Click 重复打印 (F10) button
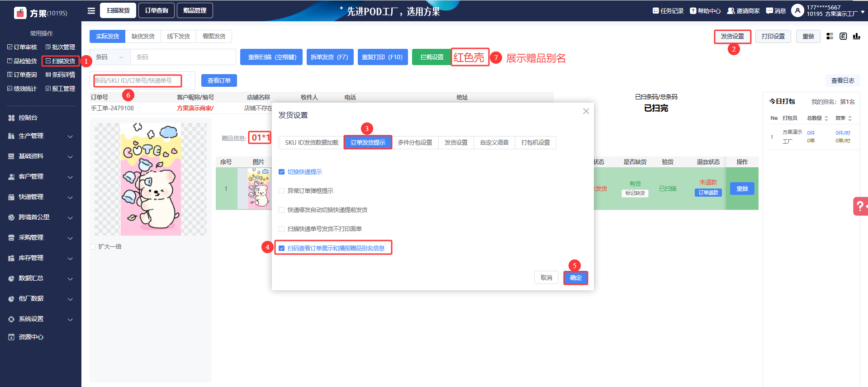 click(382, 57)
